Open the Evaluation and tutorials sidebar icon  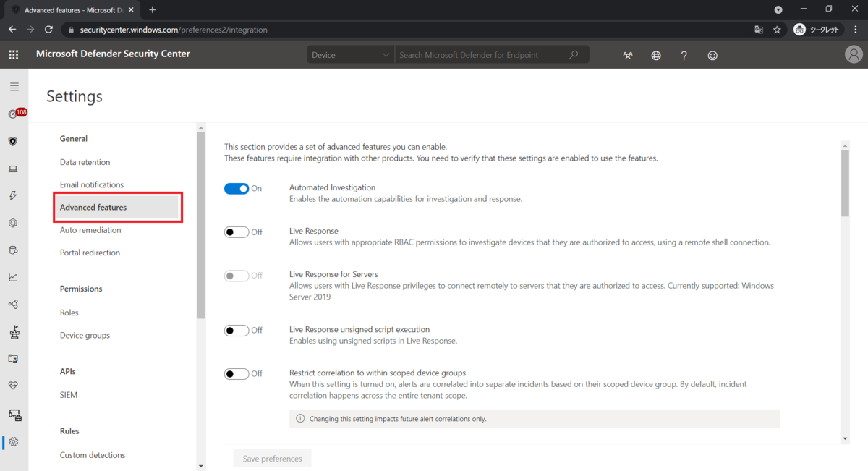coord(13,359)
